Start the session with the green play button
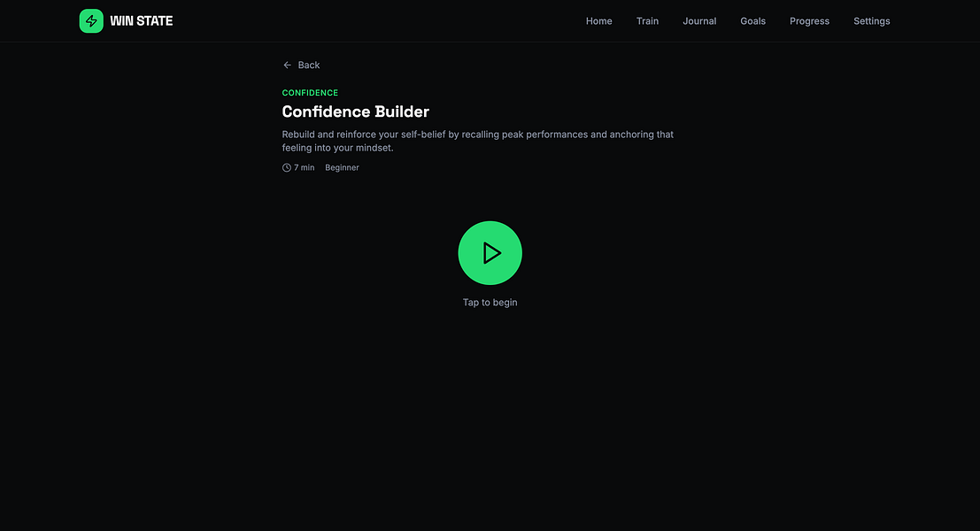This screenshot has height=531, width=980. [490, 253]
